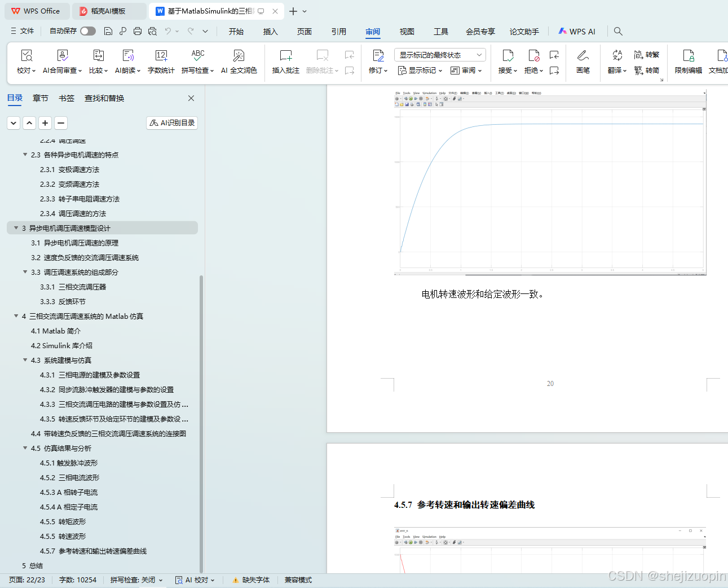This screenshot has height=588, width=728.
Task: Click 拒绝 reject changes icon
Action: pos(533,55)
